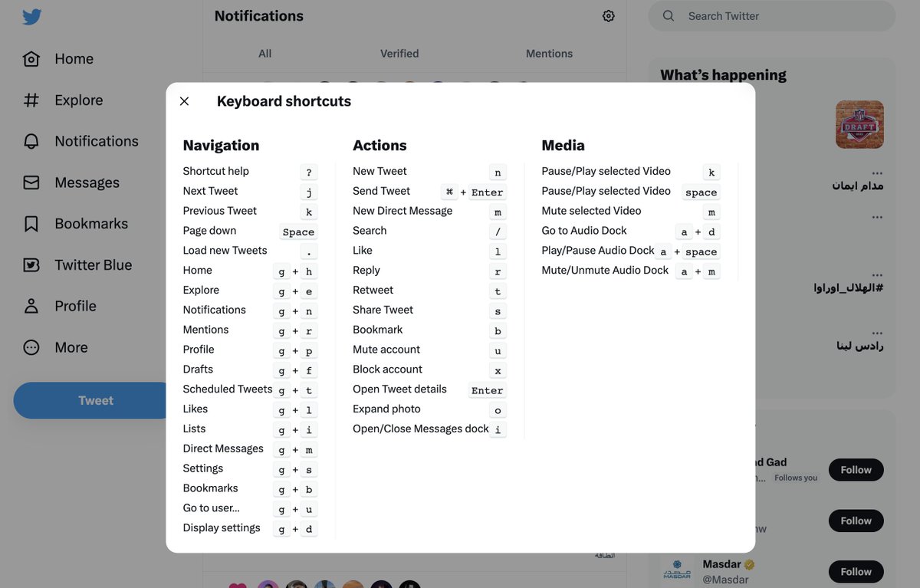Click the Profile person icon

(31, 306)
